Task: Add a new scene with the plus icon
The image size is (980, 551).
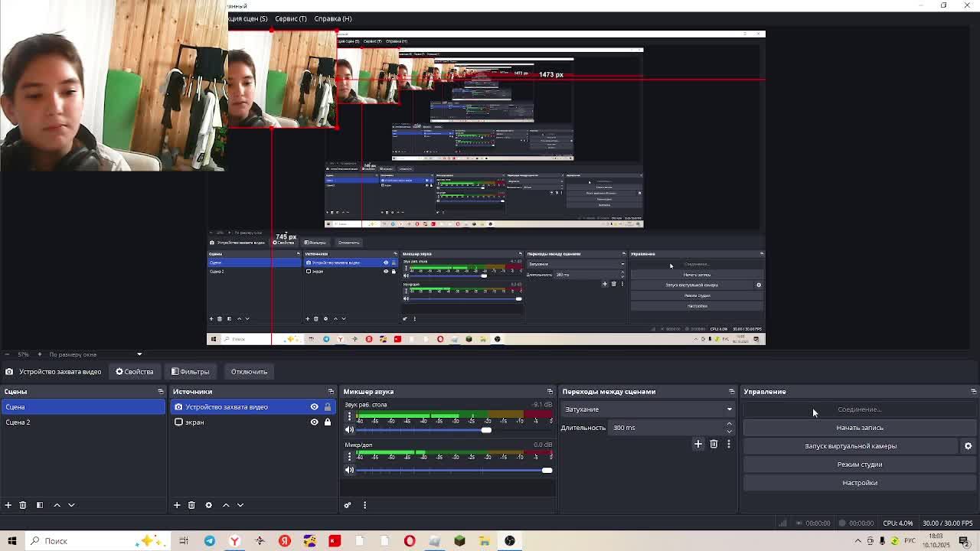Action: [8, 505]
